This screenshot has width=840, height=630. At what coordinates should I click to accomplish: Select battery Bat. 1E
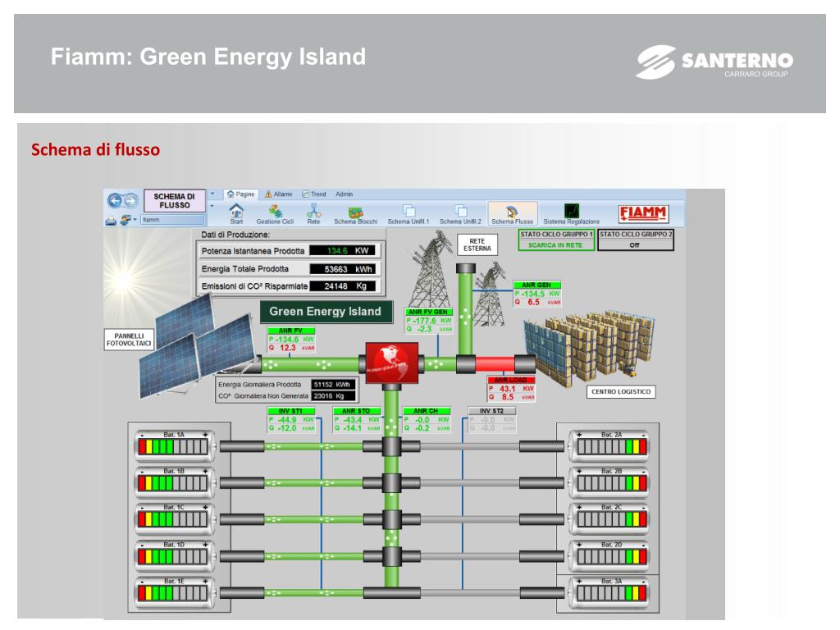tap(174, 591)
